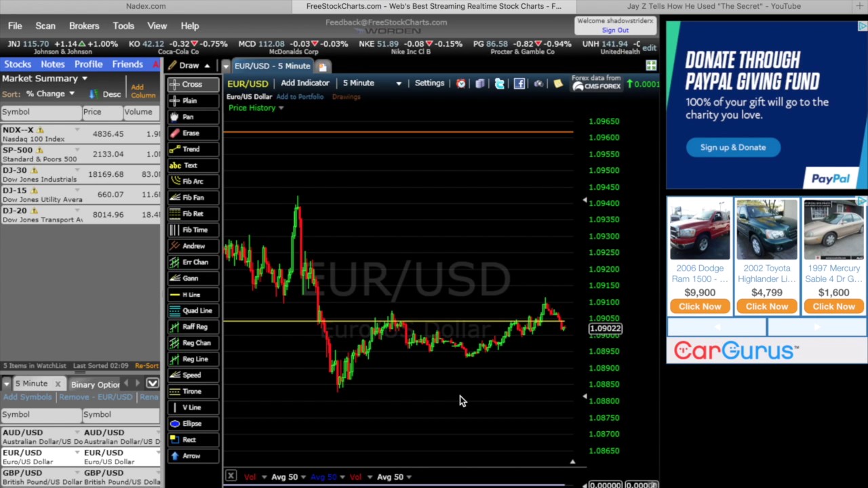868x488 pixels.
Task: Select the Err Chan channel tool
Action: [193, 262]
